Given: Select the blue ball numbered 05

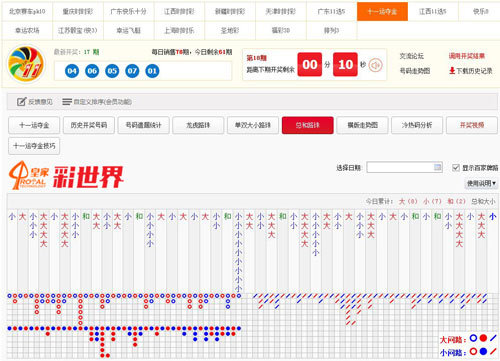Looking at the screenshot, I should tap(112, 71).
